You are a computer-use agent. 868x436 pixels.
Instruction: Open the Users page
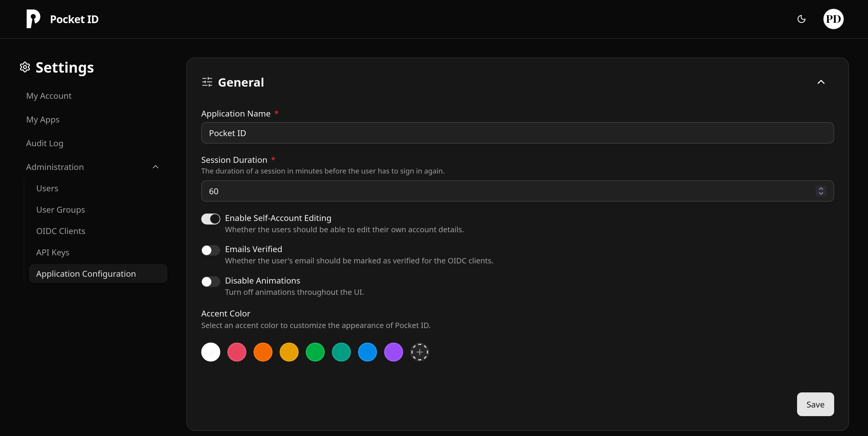[x=47, y=188]
